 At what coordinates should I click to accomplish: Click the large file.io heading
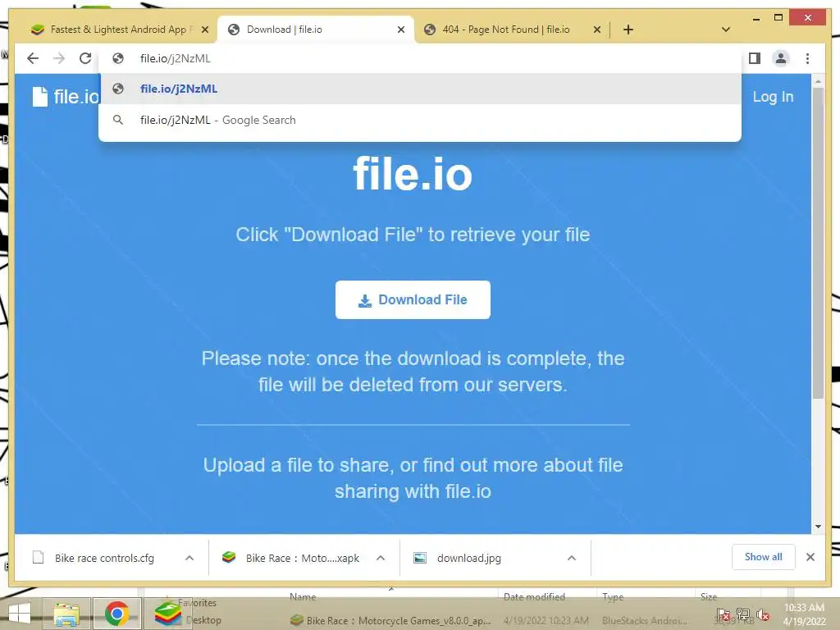tap(413, 174)
